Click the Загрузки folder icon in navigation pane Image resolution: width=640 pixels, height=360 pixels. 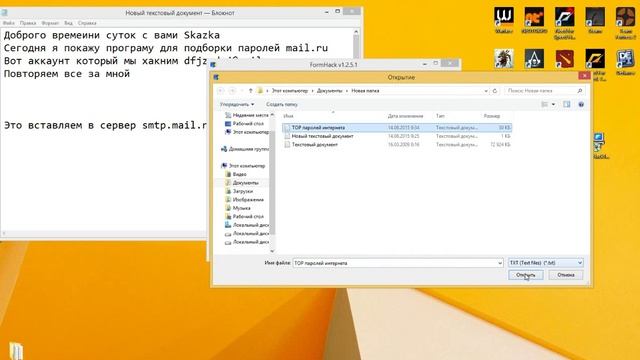coord(228,191)
